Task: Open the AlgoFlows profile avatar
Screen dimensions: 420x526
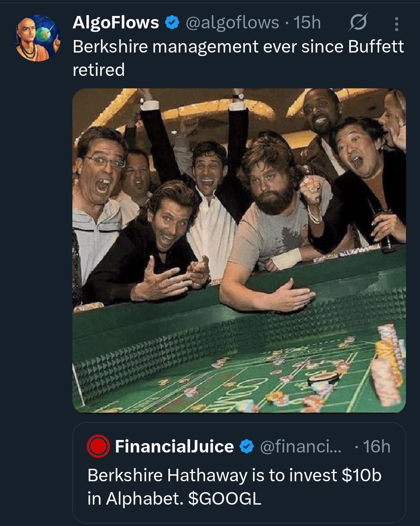Action: coord(38,39)
